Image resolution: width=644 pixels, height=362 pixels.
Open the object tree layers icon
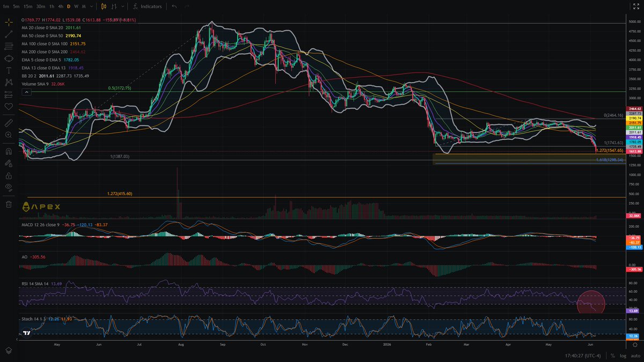(x=8, y=350)
